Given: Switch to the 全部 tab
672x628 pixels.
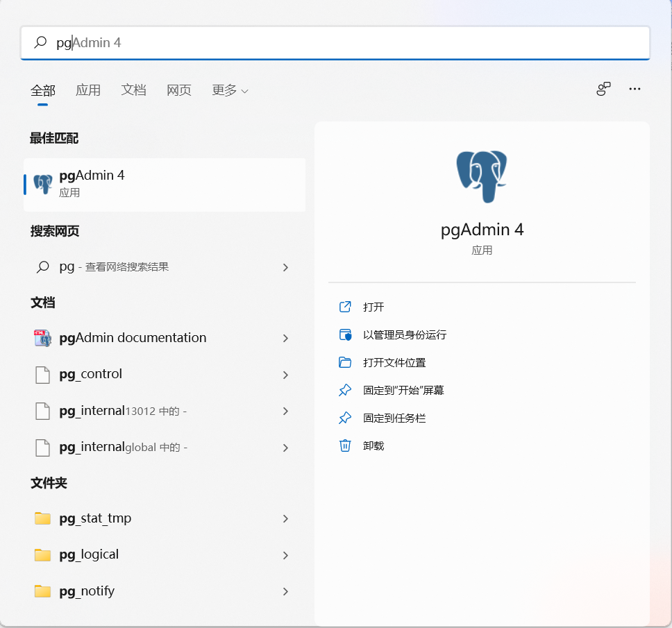Looking at the screenshot, I should click(x=43, y=90).
